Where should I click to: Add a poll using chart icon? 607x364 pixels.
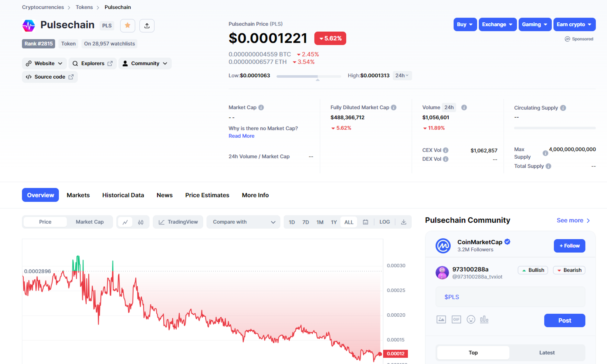click(484, 319)
